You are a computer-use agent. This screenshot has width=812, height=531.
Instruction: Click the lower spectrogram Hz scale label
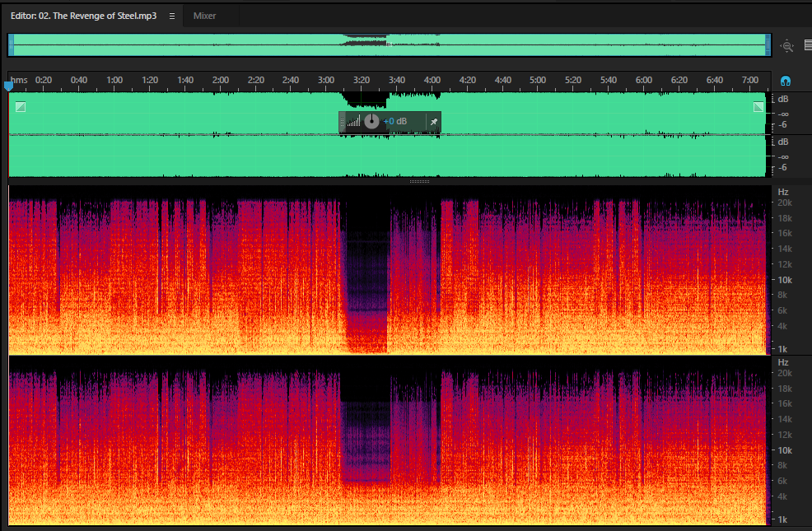[x=783, y=362]
